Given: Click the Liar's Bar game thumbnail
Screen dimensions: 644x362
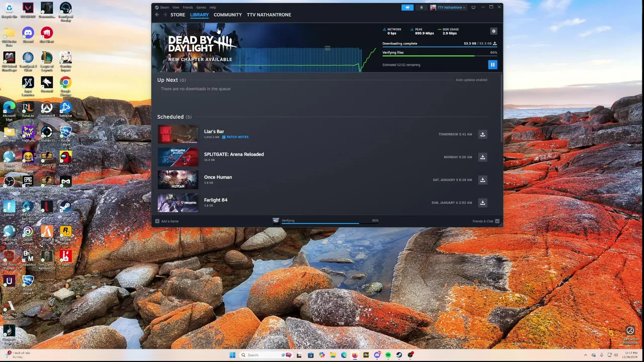Looking at the screenshot, I should (x=178, y=134).
